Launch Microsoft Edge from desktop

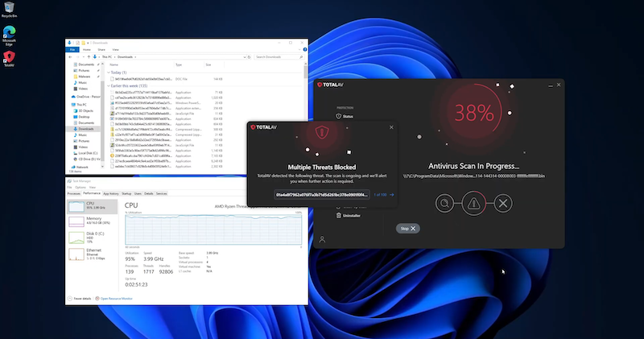[x=9, y=35]
